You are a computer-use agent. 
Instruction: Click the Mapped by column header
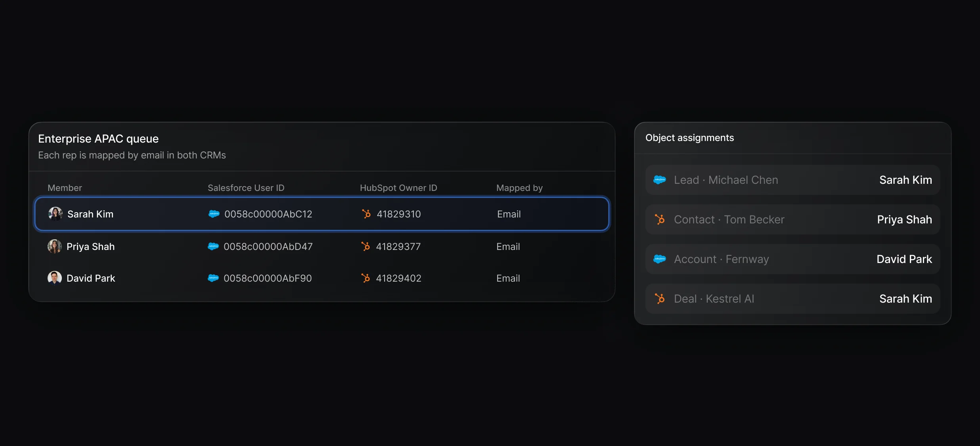point(519,188)
